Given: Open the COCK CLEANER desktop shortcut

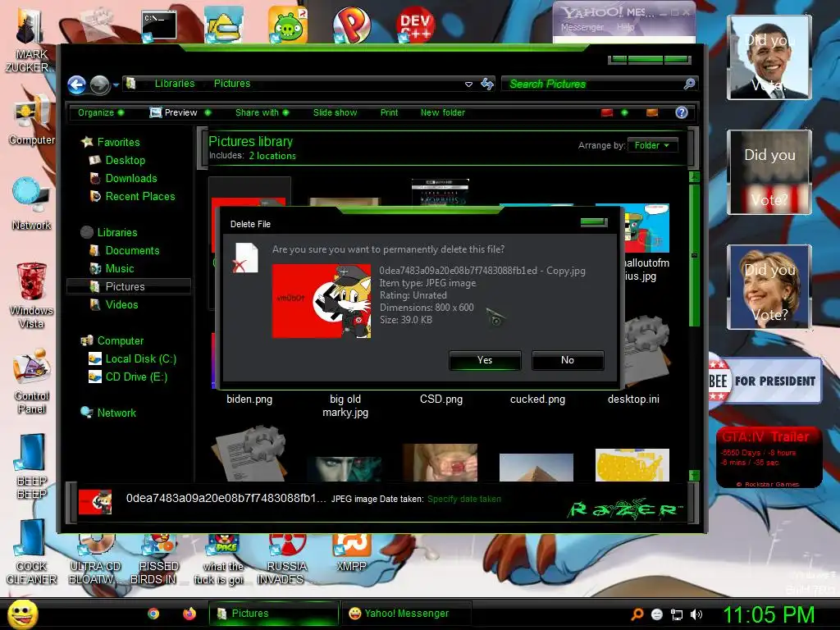Looking at the screenshot, I should pyautogui.click(x=32, y=552).
